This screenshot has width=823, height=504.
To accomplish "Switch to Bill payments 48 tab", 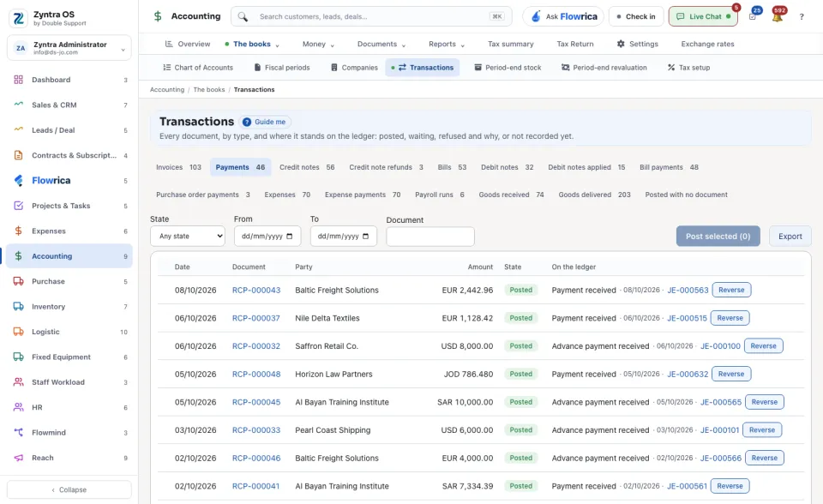I will [x=669, y=167].
